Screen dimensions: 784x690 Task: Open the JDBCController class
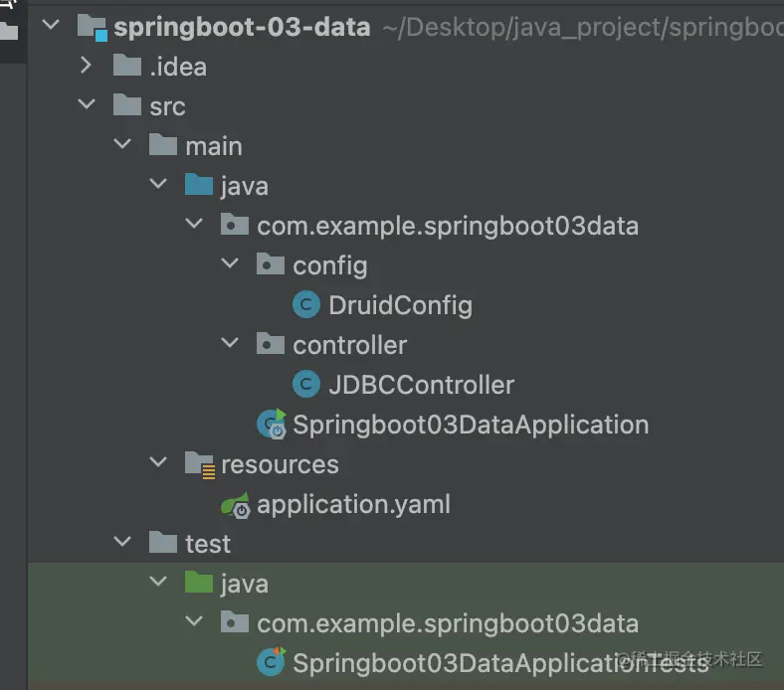[x=422, y=385]
